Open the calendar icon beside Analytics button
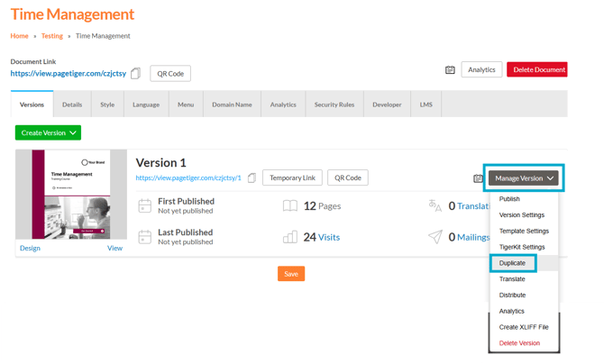604x364 pixels. point(450,69)
